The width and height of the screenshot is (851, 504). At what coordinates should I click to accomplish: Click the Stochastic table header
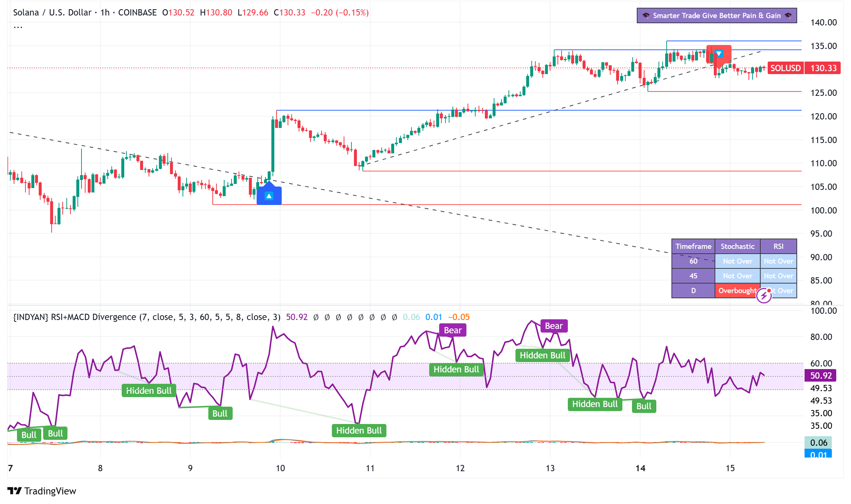(x=737, y=246)
